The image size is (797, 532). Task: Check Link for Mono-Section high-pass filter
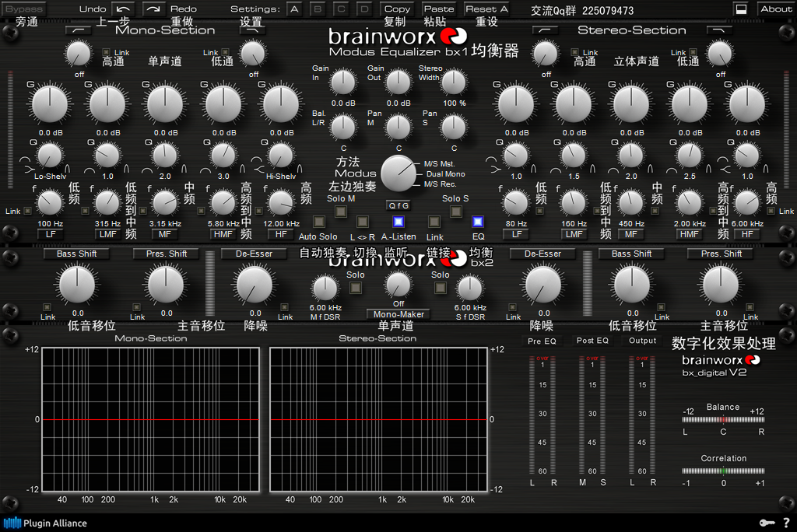(x=106, y=52)
